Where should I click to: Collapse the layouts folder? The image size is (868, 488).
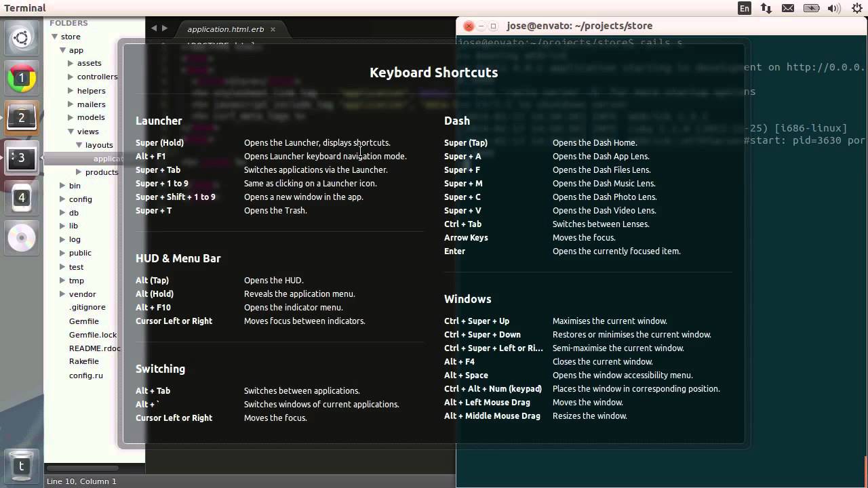[79, 145]
